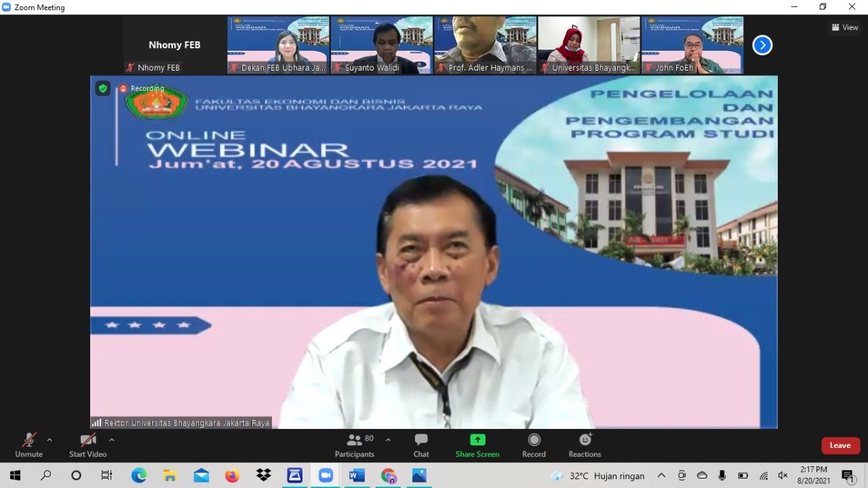Image resolution: width=868 pixels, height=488 pixels.
Task: Expand the arrow beside Participants
Action: pyautogui.click(x=388, y=440)
